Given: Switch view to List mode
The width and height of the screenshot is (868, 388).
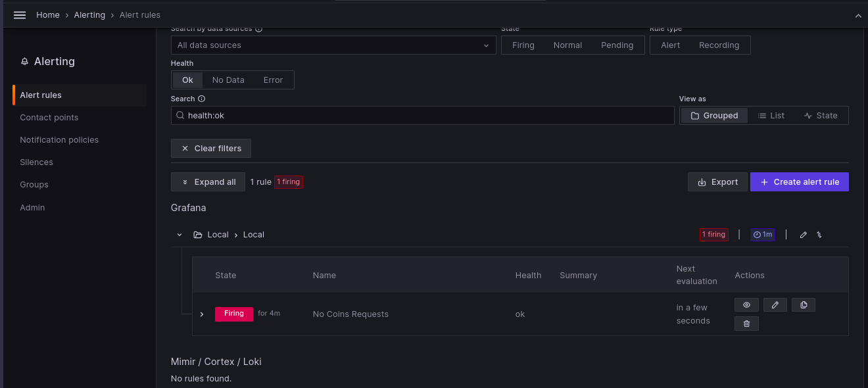Looking at the screenshot, I should (771, 116).
